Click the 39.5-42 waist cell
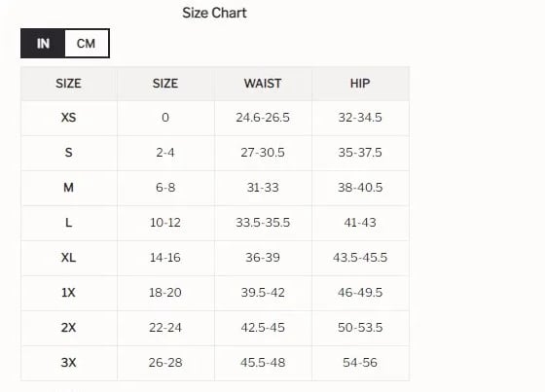The height and width of the screenshot is (392, 545). (x=263, y=293)
